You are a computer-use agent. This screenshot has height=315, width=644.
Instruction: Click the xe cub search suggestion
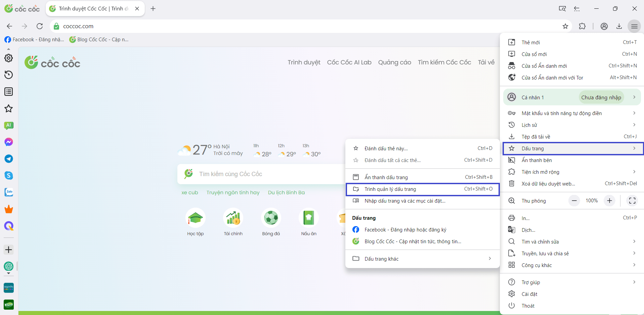tap(190, 193)
